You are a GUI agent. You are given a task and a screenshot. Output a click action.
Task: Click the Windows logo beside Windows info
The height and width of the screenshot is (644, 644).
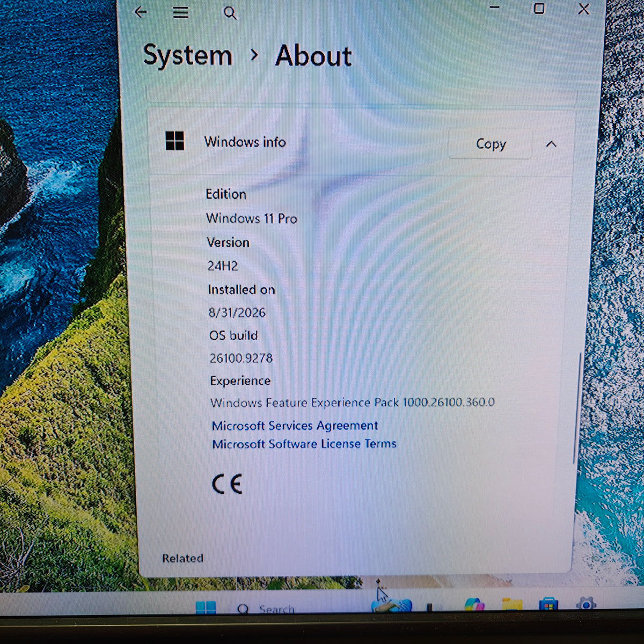(175, 141)
